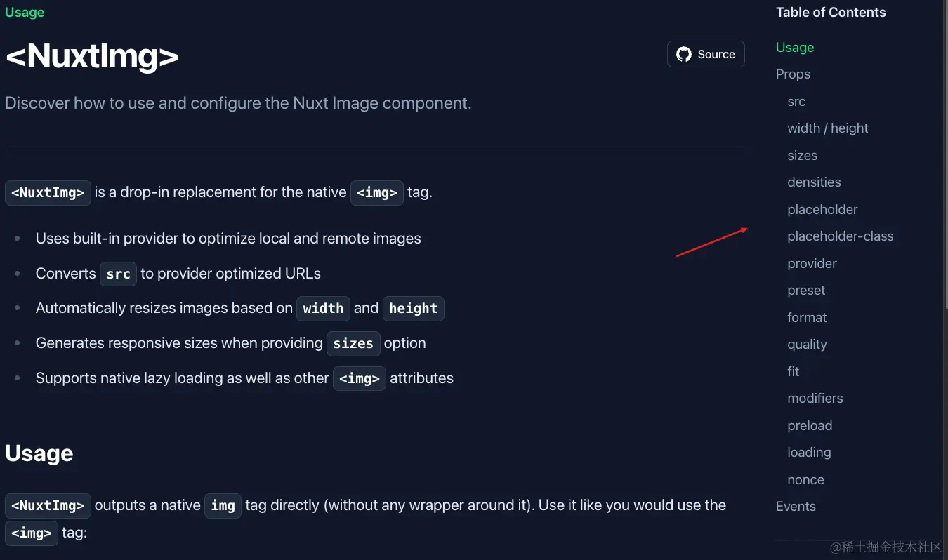Screen dimensions: 948x560
Task: Click the fit contents link
Action: coord(794,371)
